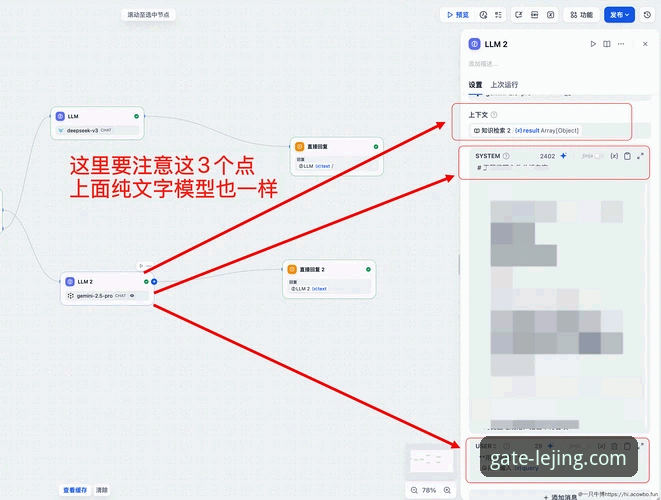Click the 添加描述 description field

483,64
